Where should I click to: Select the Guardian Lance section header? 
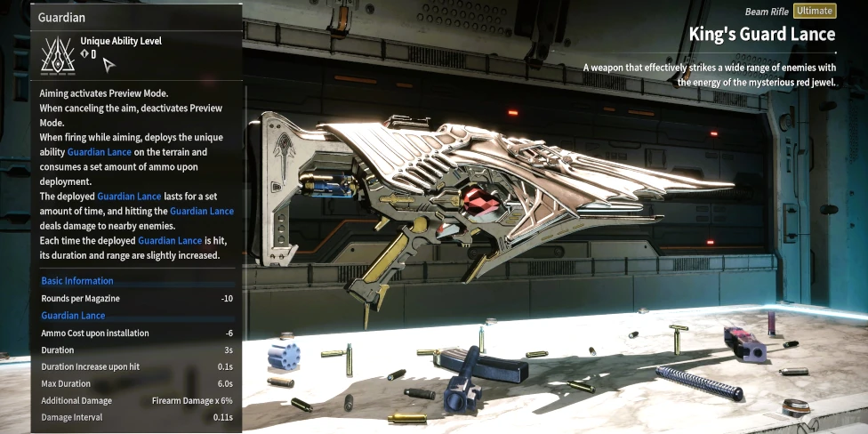pyautogui.click(x=73, y=316)
